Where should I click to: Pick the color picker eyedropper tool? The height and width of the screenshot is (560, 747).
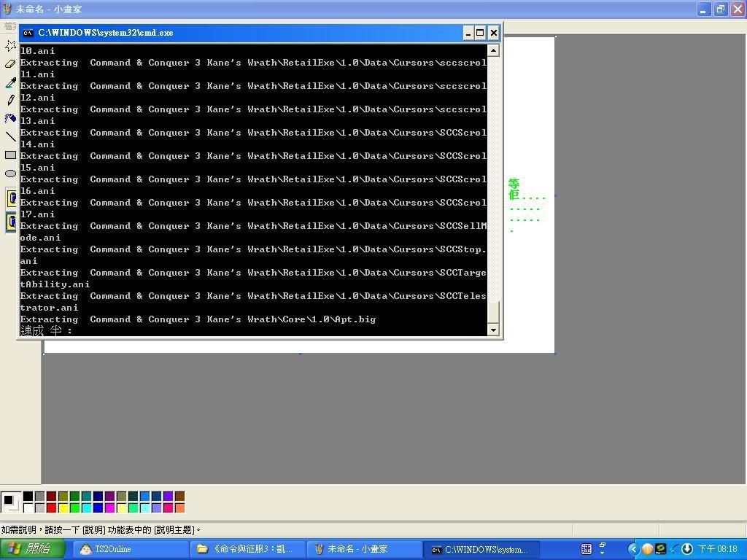point(10,82)
